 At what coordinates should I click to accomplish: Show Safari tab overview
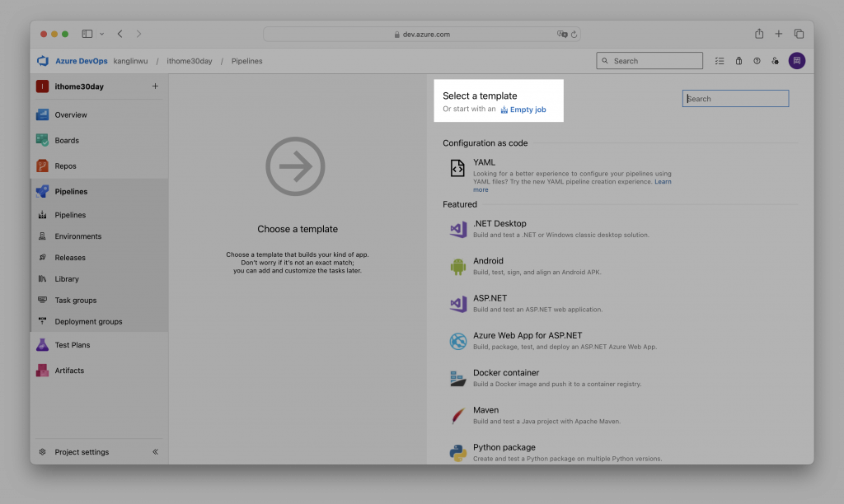click(x=799, y=34)
